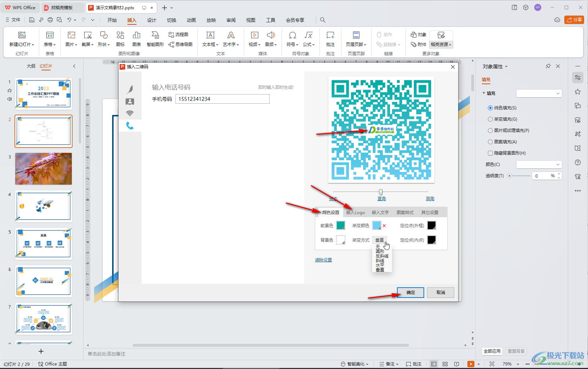Click the transparency percentage stepper
Image resolution: width=588 pixels, height=369 pixels.
pyautogui.click(x=559, y=176)
